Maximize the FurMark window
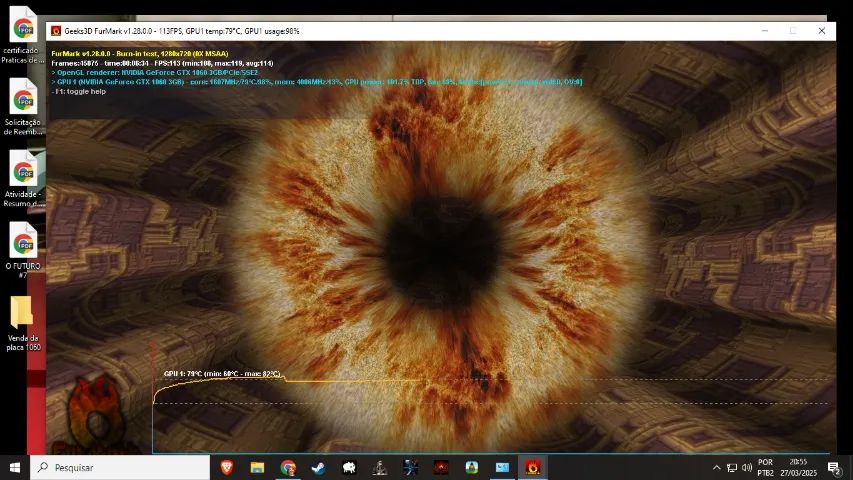 pos(793,31)
